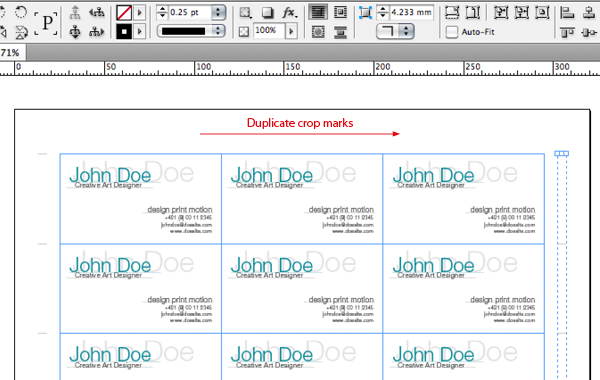Toggle the No text wrap button

coord(318,12)
